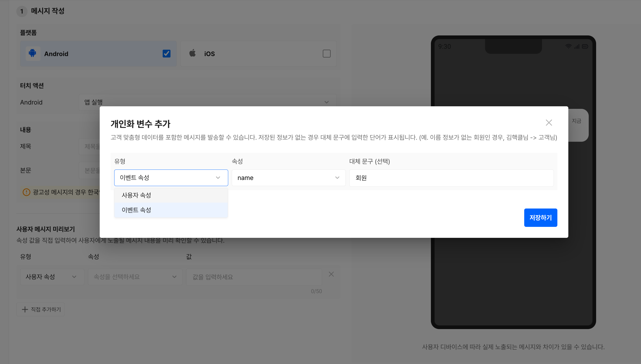The height and width of the screenshot is (364, 641).
Task: Click the 사용자 메시지 미리보기 heading
Action: 46,229
